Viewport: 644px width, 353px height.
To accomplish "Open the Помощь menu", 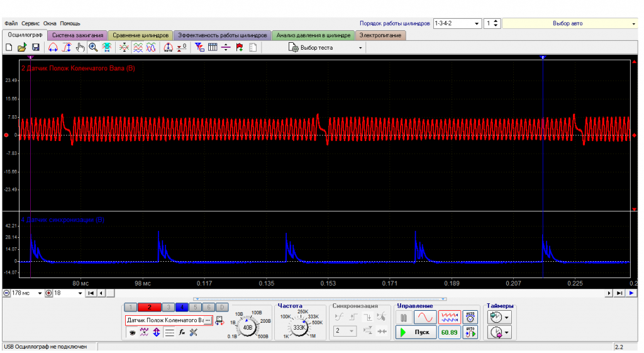I will [x=70, y=23].
